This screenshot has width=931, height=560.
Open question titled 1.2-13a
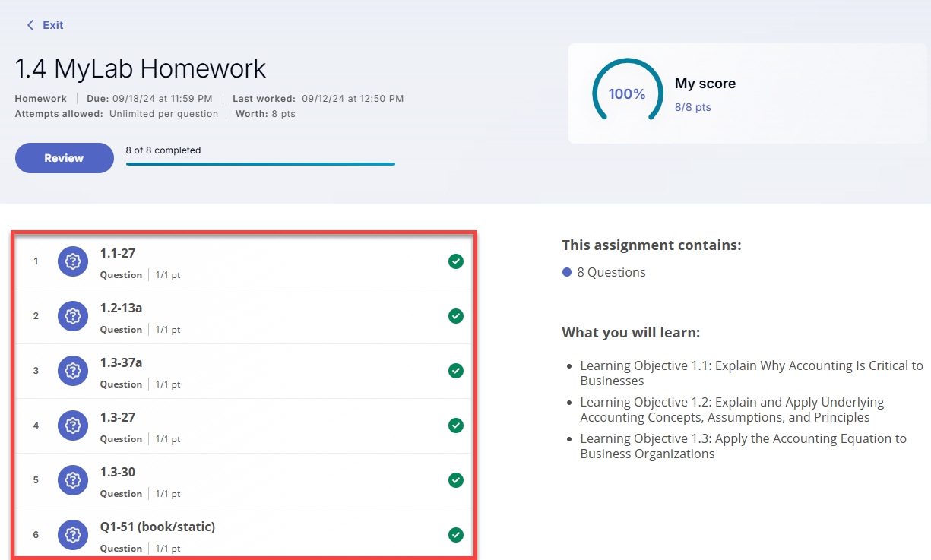pyautogui.click(x=122, y=308)
